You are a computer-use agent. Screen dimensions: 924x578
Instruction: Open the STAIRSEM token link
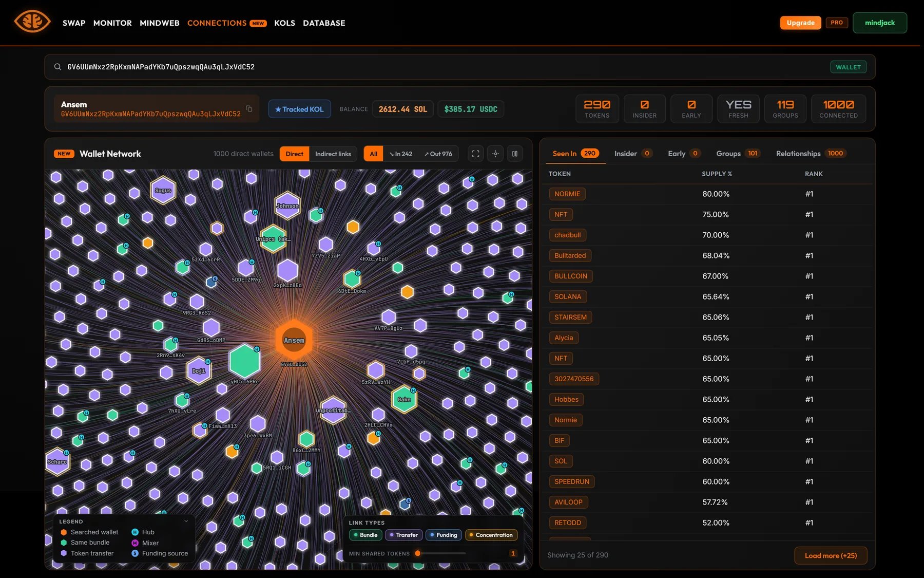[x=570, y=317]
